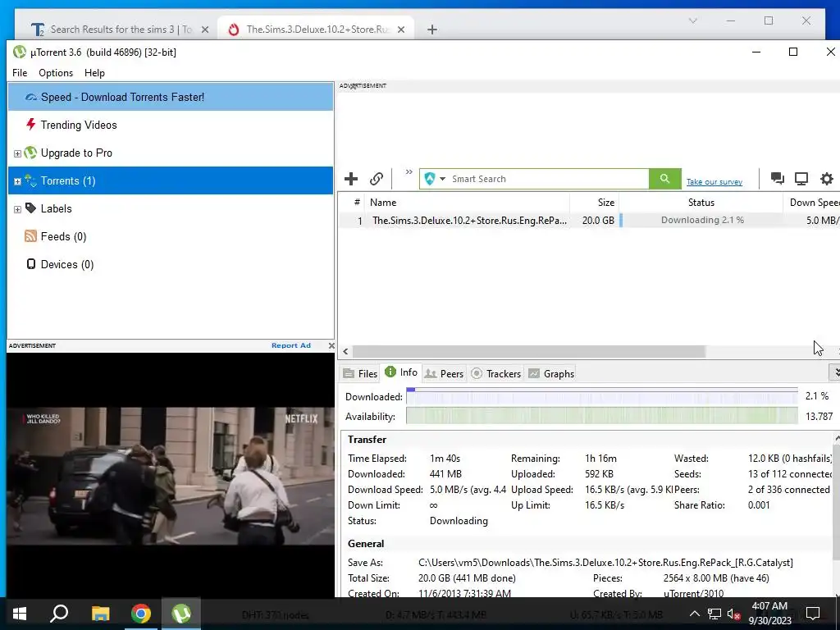Click the Devices phone icon
840x630 pixels.
[x=31, y=263]
